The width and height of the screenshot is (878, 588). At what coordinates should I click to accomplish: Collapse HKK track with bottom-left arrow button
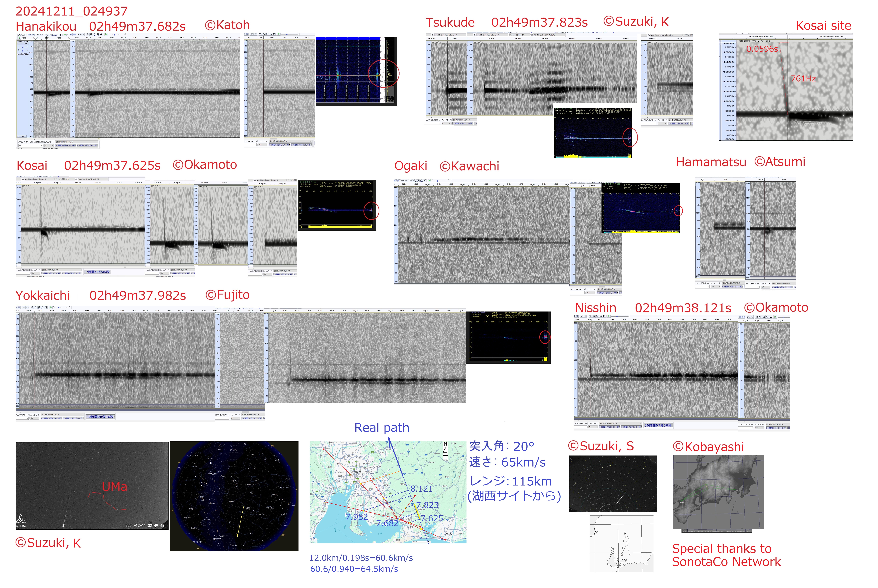coord(18,136)
